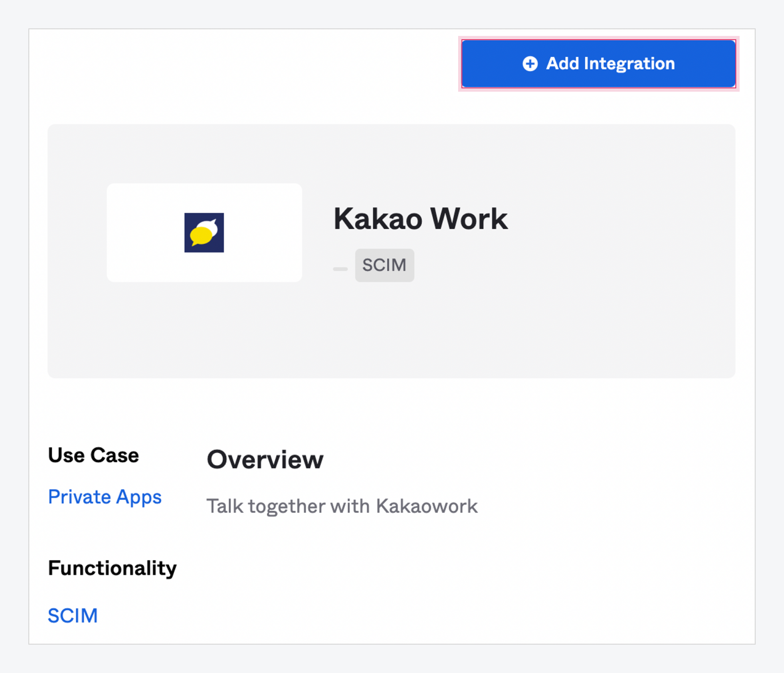Click the Kakao Work logo thumbnail

click(204, 233)
